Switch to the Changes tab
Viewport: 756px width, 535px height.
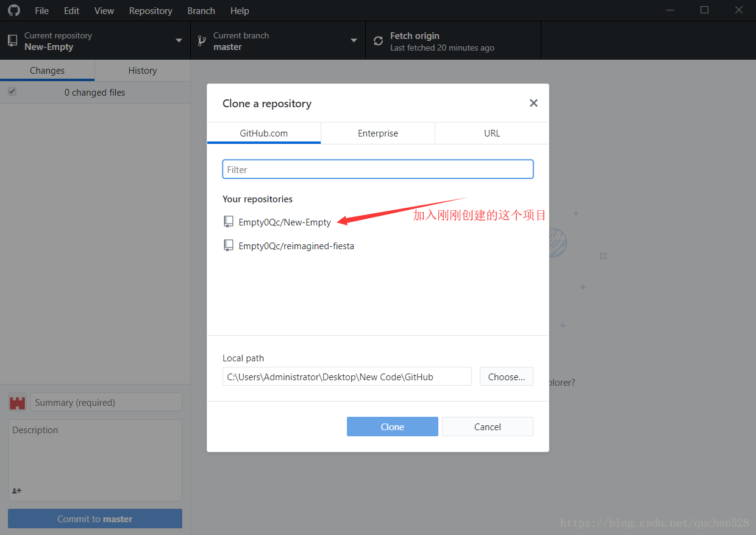47,70
